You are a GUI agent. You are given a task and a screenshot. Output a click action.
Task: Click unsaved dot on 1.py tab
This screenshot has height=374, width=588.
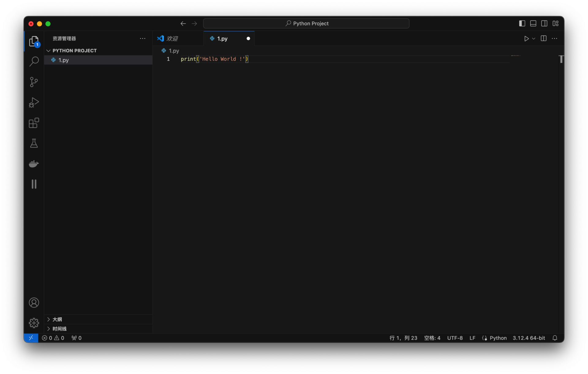pos(248,39)
